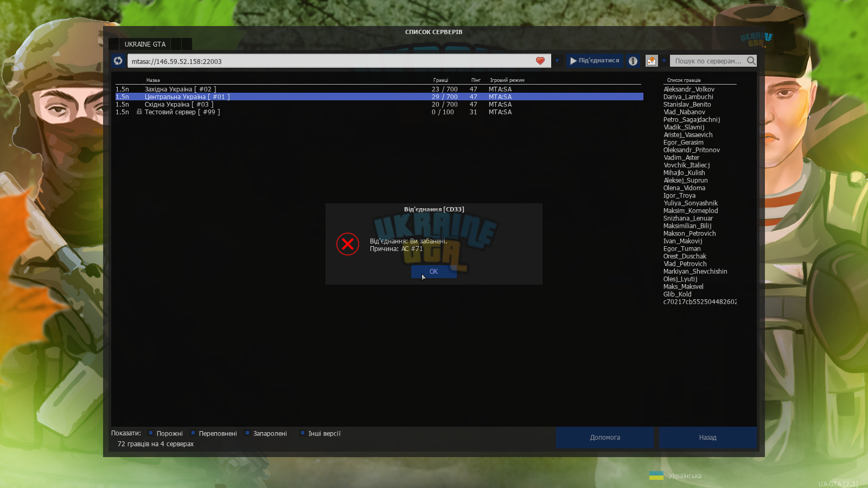Image resolution: width=868 pixels, height=488 pixels.
Task: Toggle the Інші версії filter checkbox
Action: click(x=303, y=433)
